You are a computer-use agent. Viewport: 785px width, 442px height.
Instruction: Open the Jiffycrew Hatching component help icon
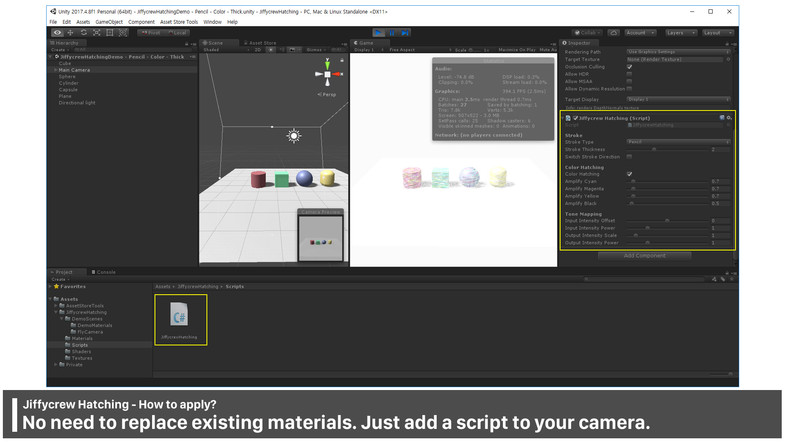722,118
